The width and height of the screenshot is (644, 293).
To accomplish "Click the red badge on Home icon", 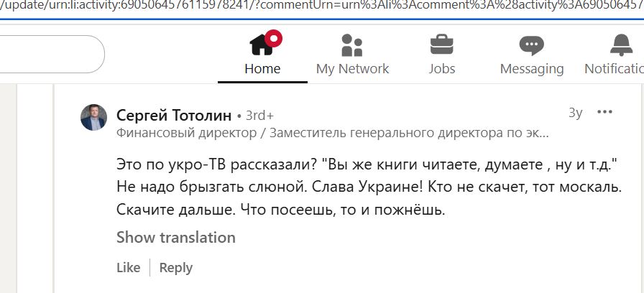I will pyautogui.click(x=274, y=38).
